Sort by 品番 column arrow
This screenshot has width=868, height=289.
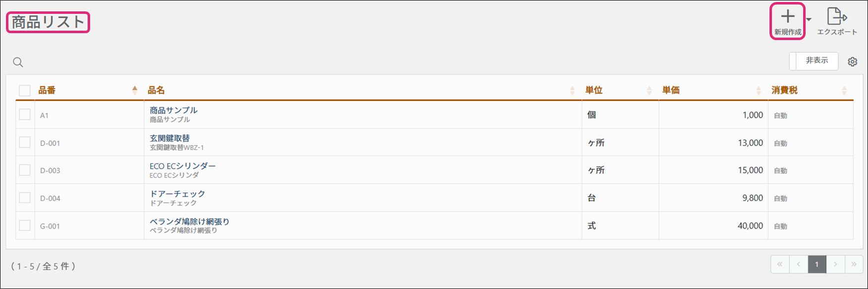[x=135, y=90]
